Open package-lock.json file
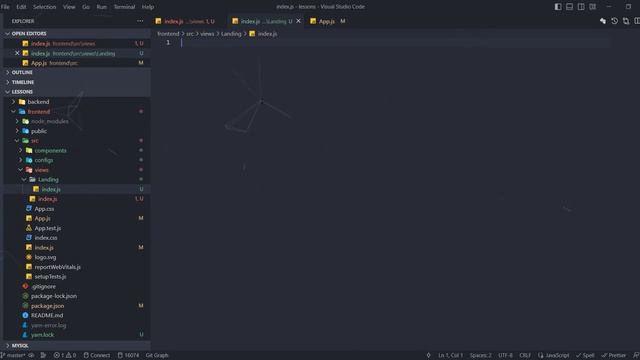 [77, 296]
